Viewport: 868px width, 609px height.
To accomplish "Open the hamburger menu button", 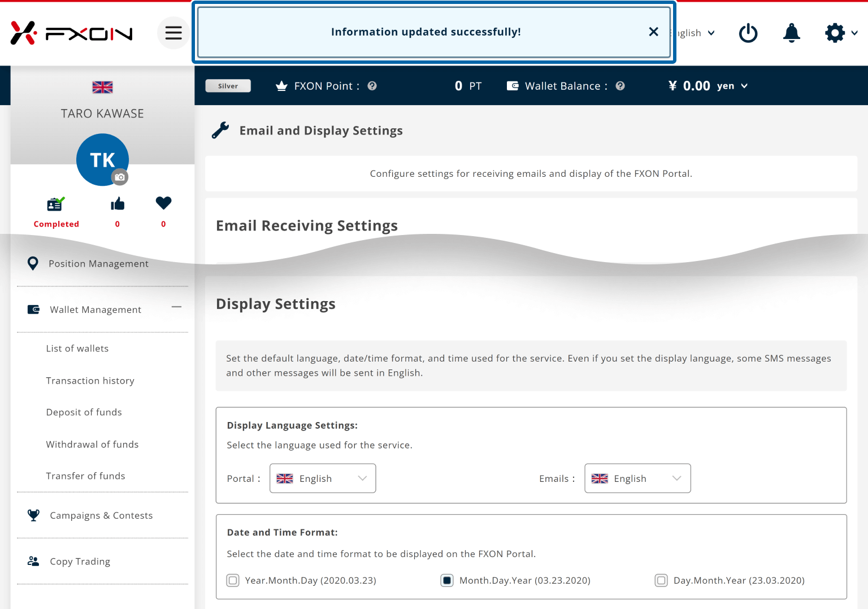I will pos(173,33).
